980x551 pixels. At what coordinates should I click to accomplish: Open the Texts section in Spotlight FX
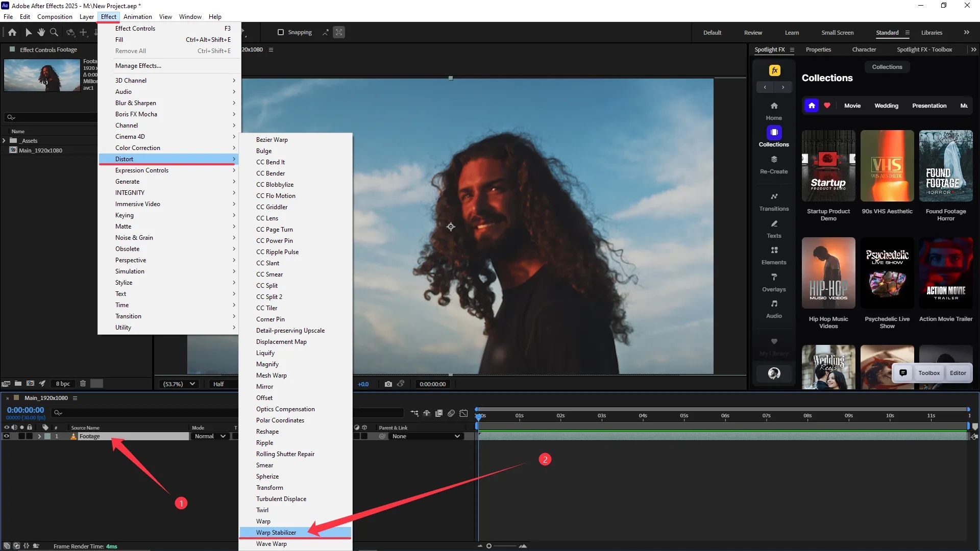tap(774, 230)
